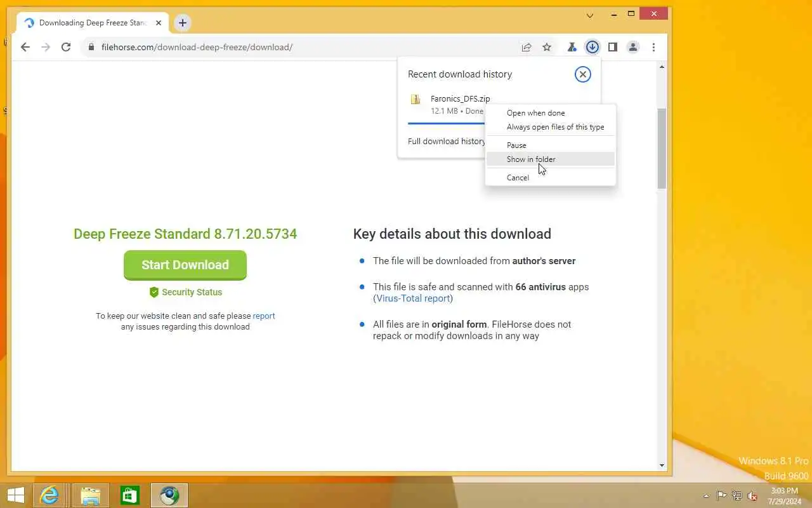
Task: Click the share page icon in address bar
Action: pyautogui.click(x=527, y=47)
